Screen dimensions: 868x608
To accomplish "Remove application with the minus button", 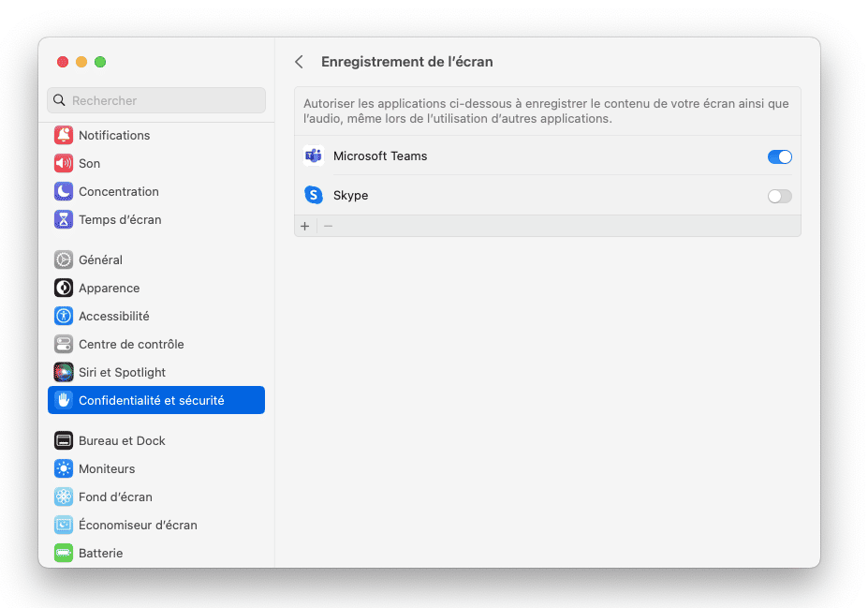I will 328,226.
